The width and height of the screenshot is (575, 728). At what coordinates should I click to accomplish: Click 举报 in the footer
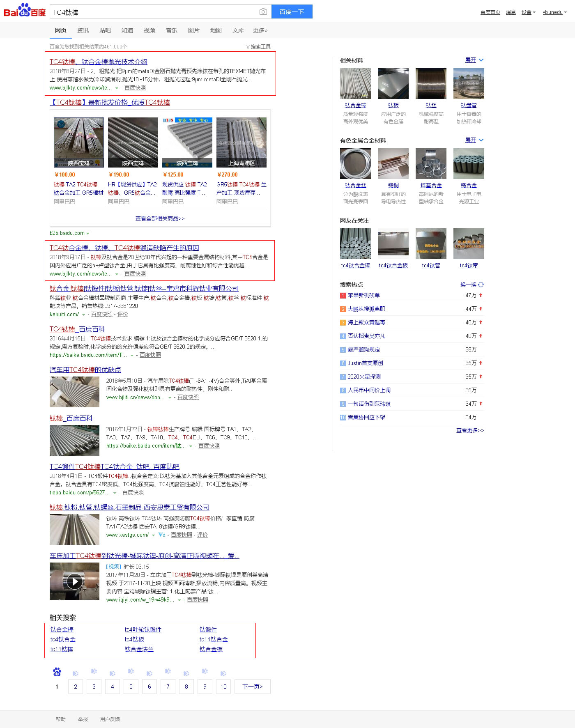[x=83, y=719]
